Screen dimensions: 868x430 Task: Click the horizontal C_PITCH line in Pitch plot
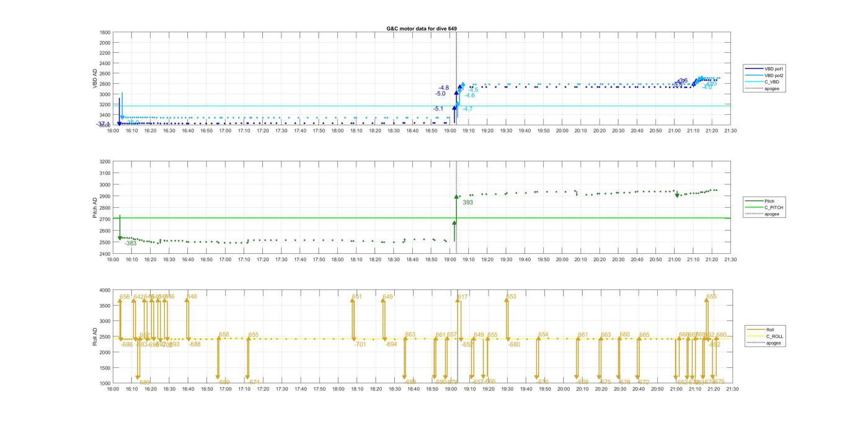coord(422,218)
